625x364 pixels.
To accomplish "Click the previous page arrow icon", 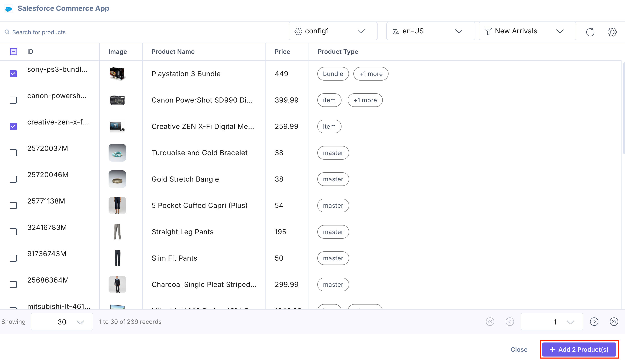I will click(510, 322).
